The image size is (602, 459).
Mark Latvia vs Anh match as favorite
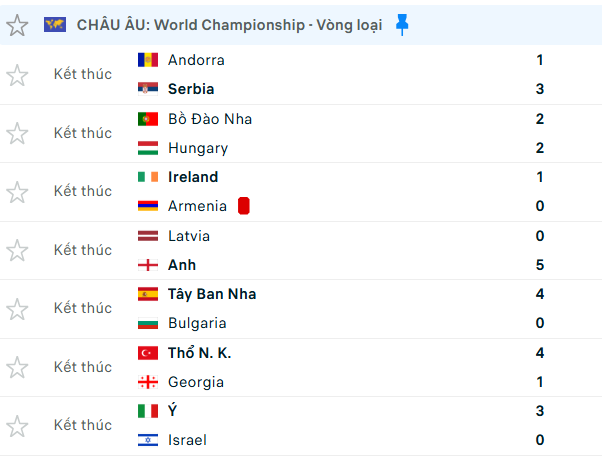point(17,250)
